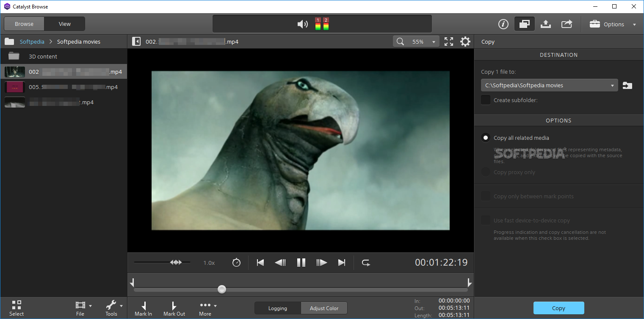This screenshot has height=319, width=644.
Task: Open the File dropdown menu
Action: tap(83, 308)
